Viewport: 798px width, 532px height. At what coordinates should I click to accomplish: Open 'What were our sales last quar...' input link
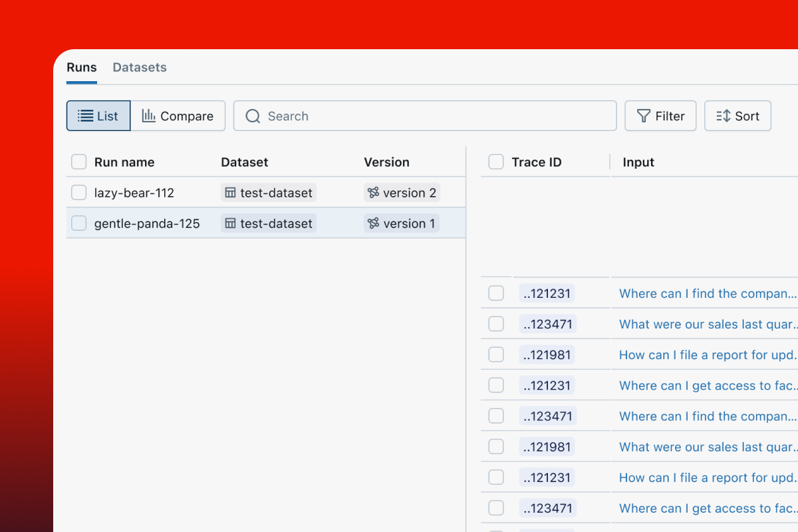(x=708, y=325)
